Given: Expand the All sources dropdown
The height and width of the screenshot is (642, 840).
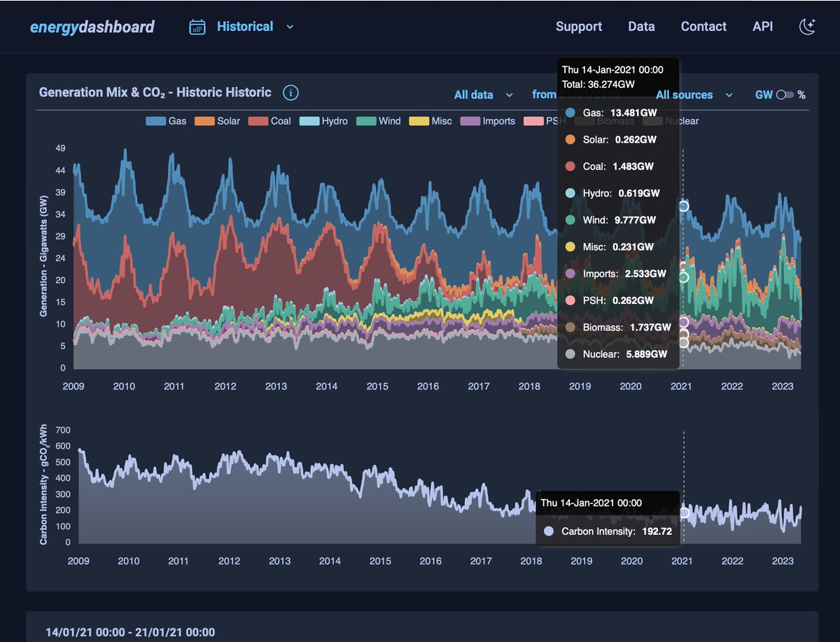Looking at the screenshot, I should pyautogui.click(x=694, y=95).
